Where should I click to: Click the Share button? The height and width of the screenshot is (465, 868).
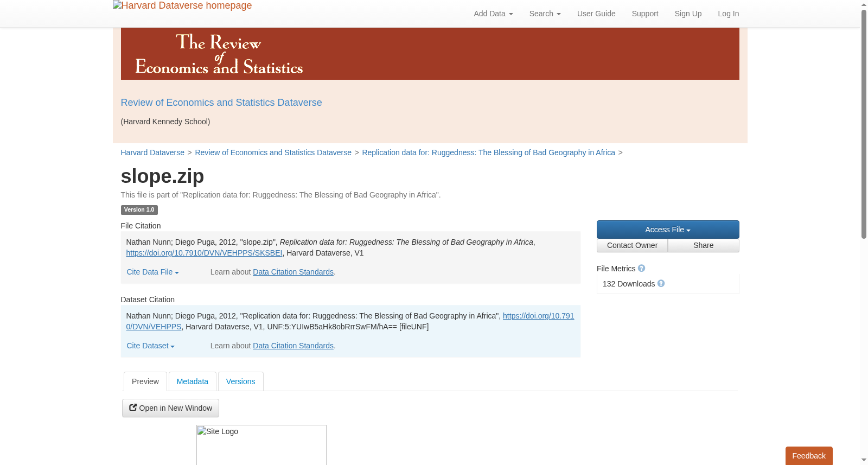[x=704, y=245]
